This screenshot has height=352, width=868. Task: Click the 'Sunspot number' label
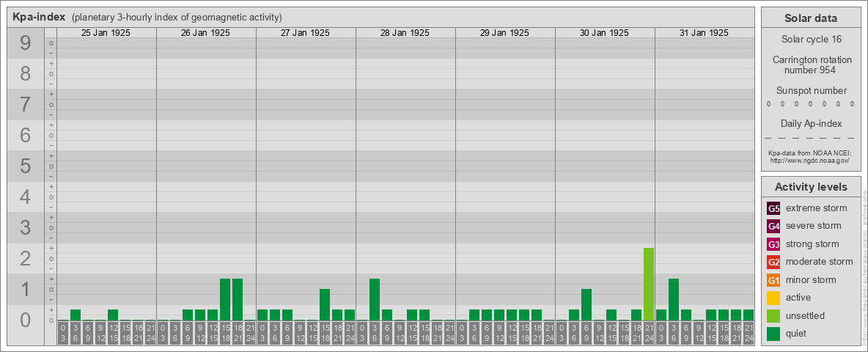(811, 91)
